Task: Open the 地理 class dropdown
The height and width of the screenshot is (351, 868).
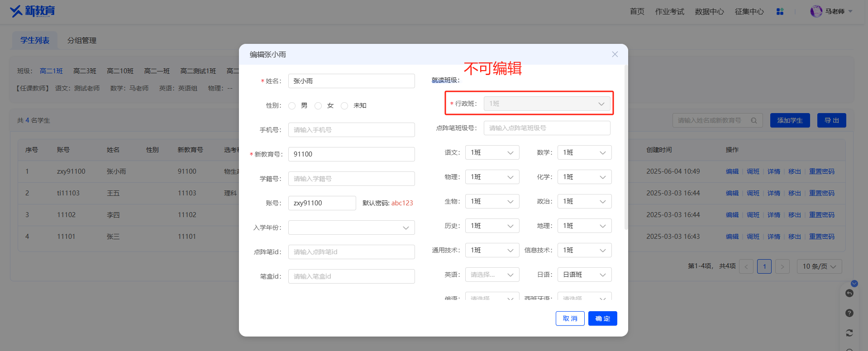Action: [585, 226]
